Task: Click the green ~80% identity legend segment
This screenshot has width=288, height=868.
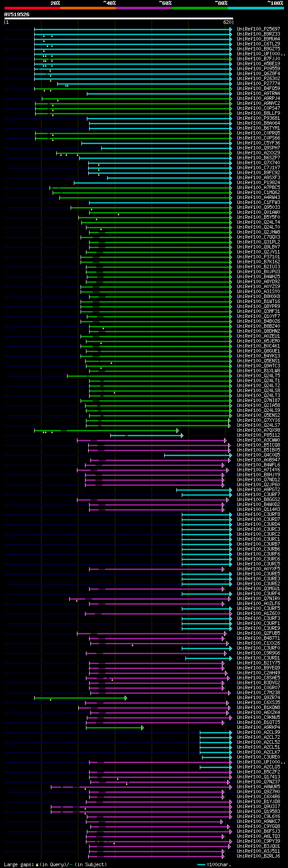Action: [x=199, y=8]
